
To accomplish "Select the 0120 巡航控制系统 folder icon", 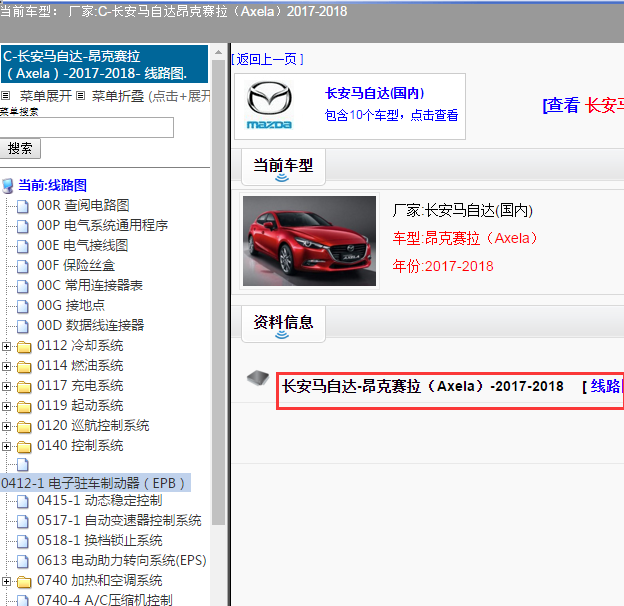I will pos(24,427).
